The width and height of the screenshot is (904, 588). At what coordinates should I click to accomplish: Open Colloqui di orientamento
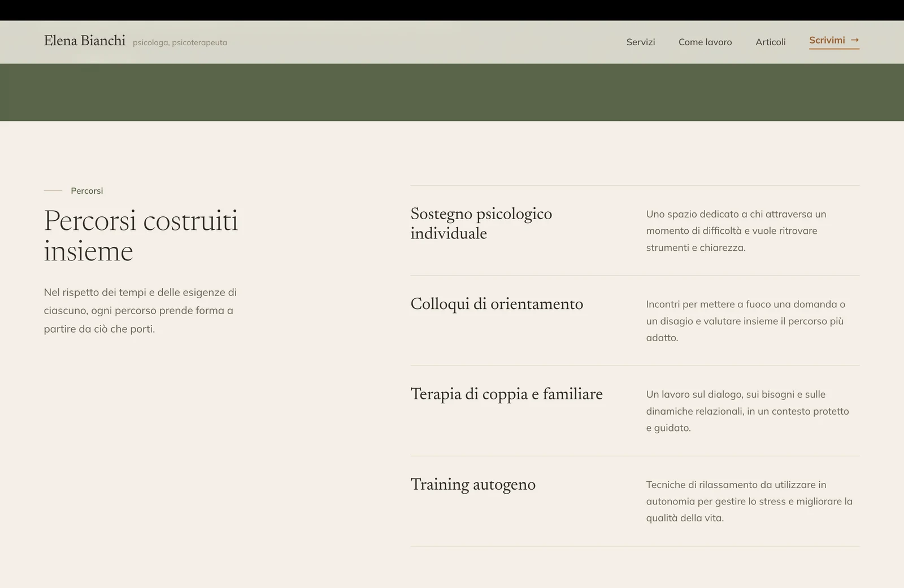click(497, 304)
